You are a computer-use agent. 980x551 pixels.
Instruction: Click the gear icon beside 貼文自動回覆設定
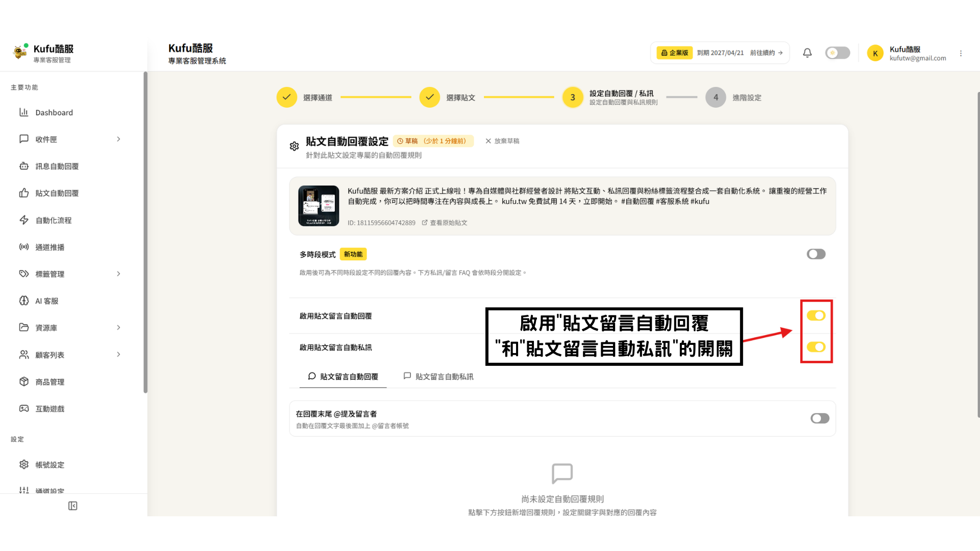click(294, 146)
